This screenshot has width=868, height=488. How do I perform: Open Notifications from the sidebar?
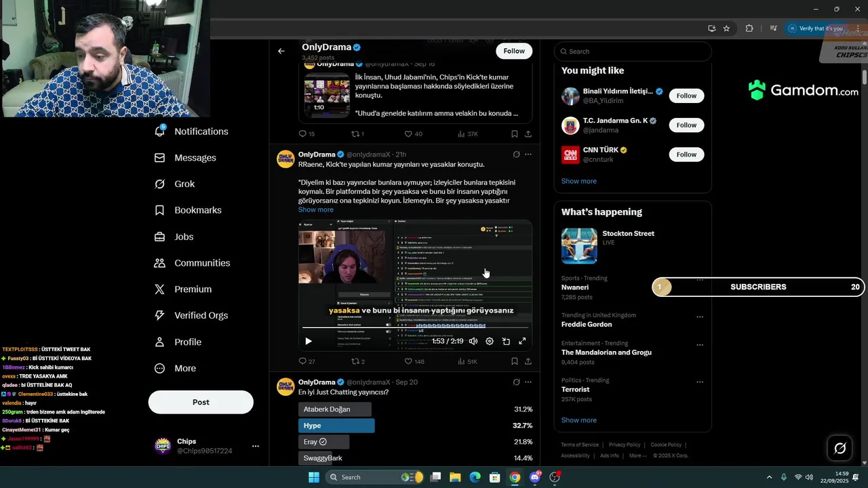192,131
